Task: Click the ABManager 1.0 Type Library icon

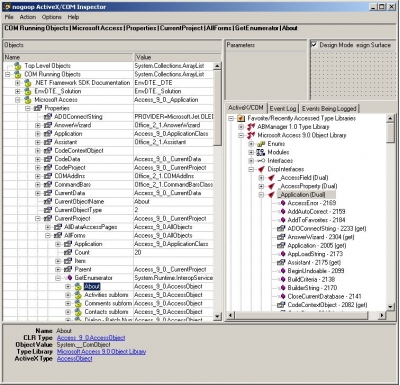Action: pos(251,127)
